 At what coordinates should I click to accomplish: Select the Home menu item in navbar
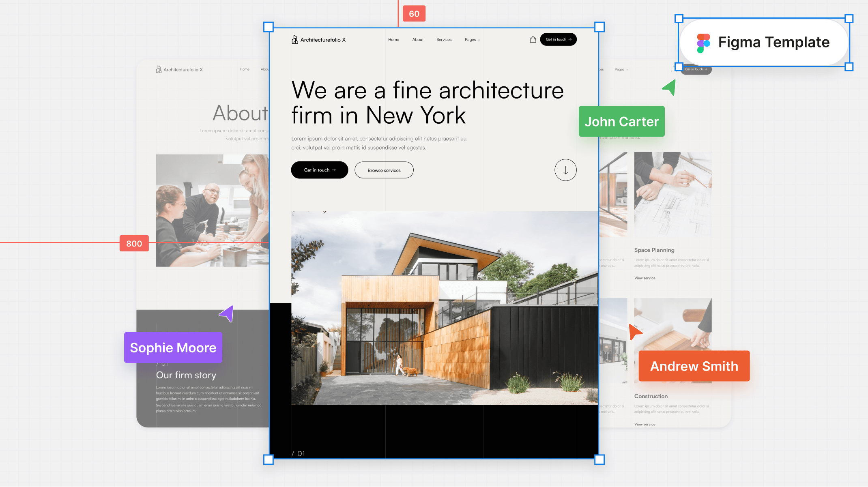point(393,39)
